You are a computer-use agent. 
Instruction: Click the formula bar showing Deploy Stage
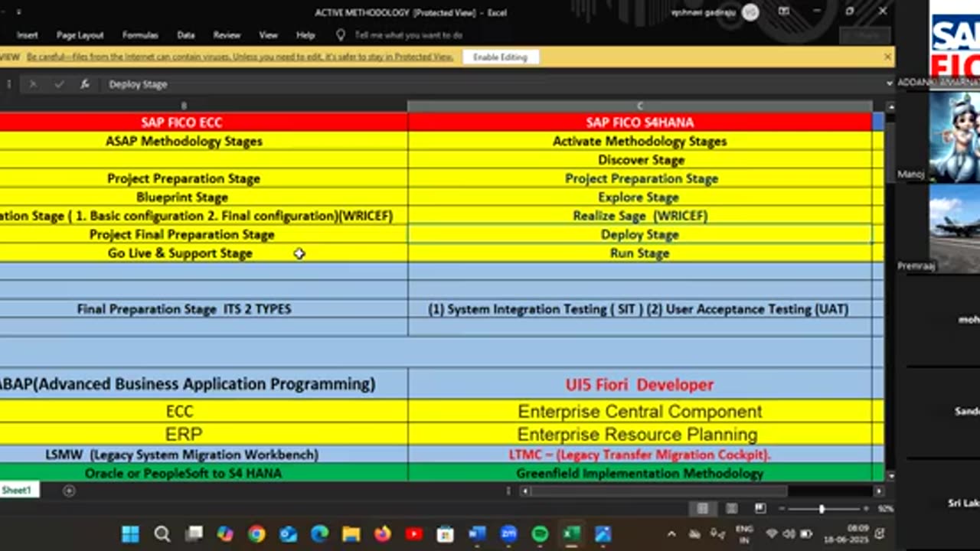(x=494, y=84)
